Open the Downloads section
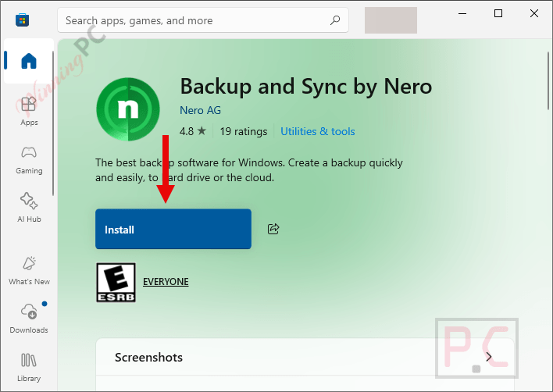This screenshot has height=392, width=553. click(x=29, y=319)
